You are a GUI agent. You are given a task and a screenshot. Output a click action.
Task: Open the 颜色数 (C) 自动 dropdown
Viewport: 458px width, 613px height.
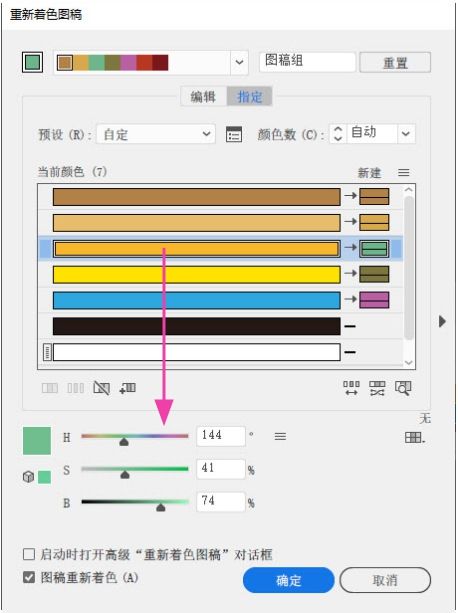point(406,134)
